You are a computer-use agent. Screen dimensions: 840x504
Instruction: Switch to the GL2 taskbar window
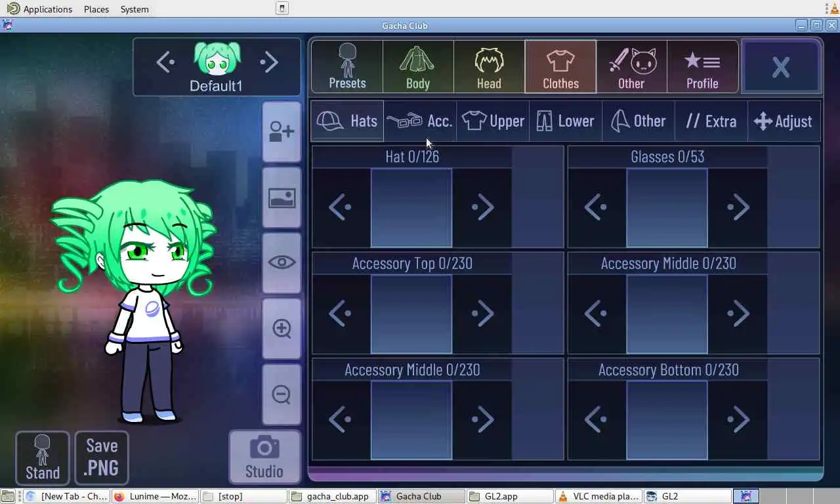(687, 496)
